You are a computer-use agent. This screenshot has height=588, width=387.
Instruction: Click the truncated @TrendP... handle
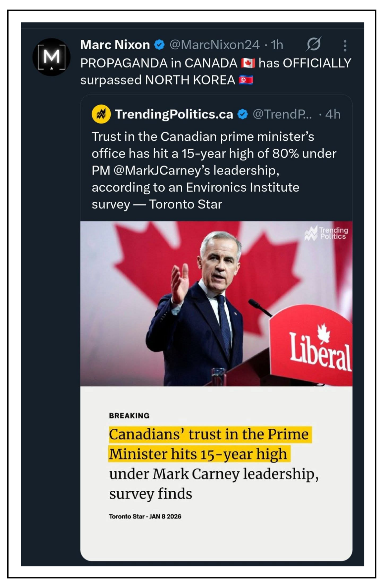(282, 114)
